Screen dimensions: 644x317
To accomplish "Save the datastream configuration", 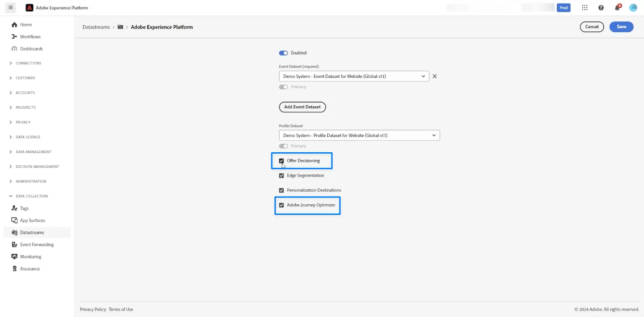I will pyautogui.click(x=622, y=27).
